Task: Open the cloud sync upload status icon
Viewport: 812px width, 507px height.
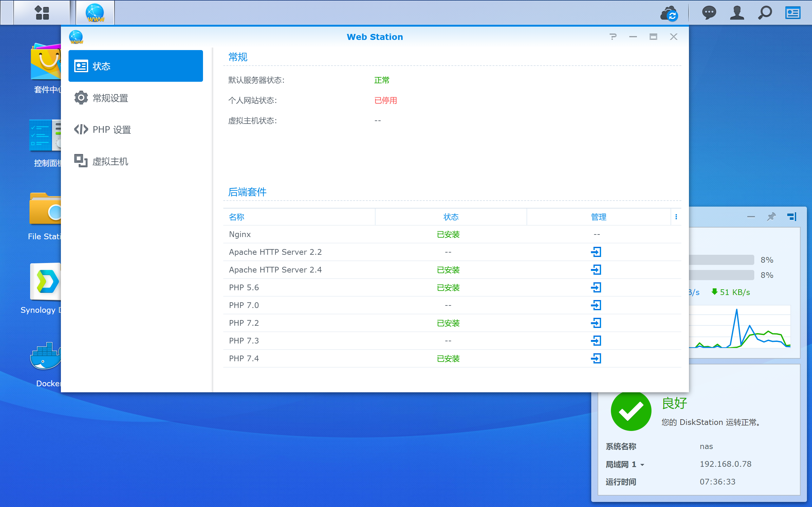Action: click(669, 13)
